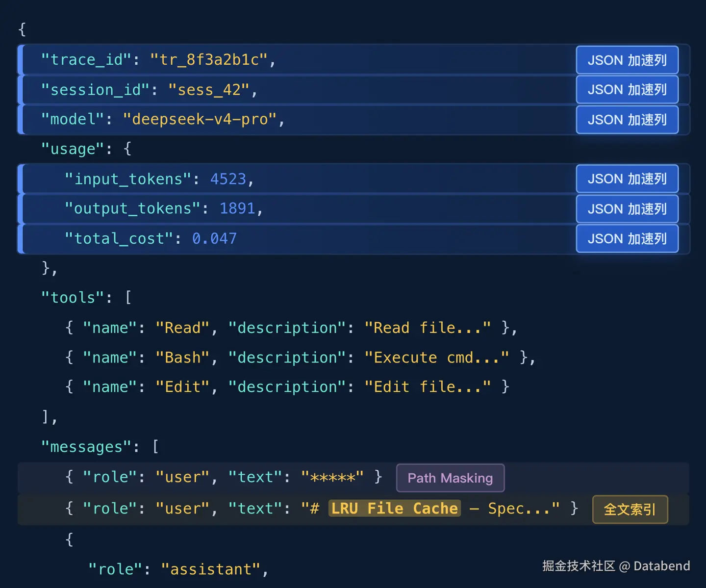706x588 pixels.
Task: Click the 4523 input tokens value
Action: click(228, 179)
